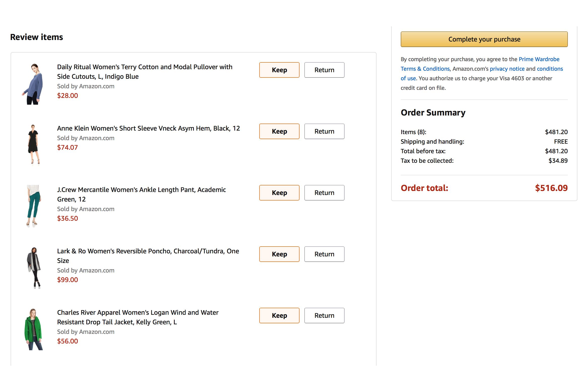This screenshot has height=392, width=588.
Task: Return the Charles River Apparel Jacket
Action: (324, 316)
